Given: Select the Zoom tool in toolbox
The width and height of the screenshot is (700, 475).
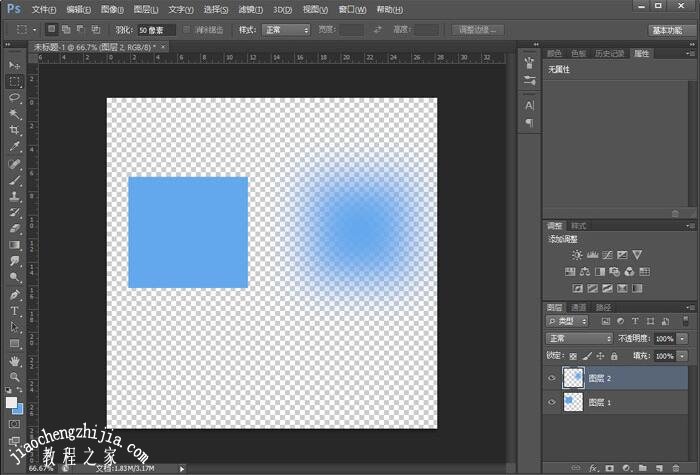Looking at the screenshot, I should (15, 377).
